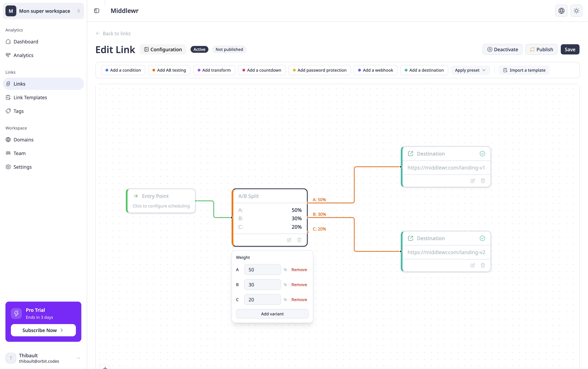The width and height of the screenshot is (588, 369).
Task: Add password protection node
Action: [x=320, y=70]
